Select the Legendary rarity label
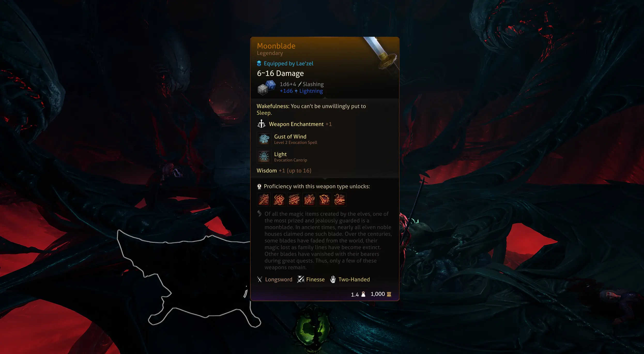The width and height of the screenshot is (644, 354). pos(270,53)
